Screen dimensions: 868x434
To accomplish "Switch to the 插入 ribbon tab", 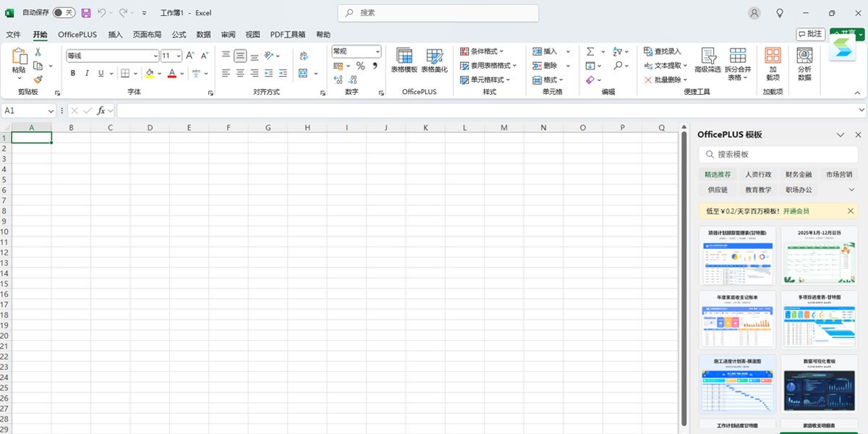I will point(114,34).
